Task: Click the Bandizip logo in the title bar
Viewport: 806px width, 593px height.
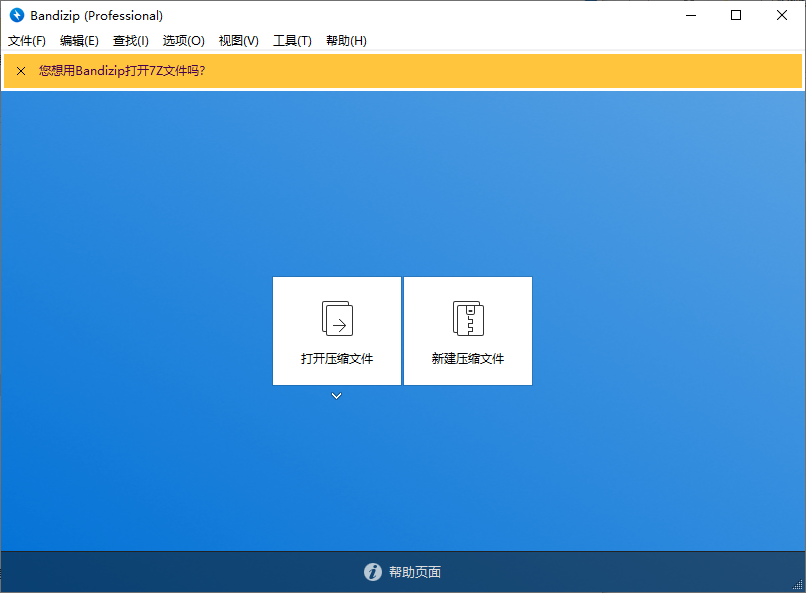Action: click(17, 15)
